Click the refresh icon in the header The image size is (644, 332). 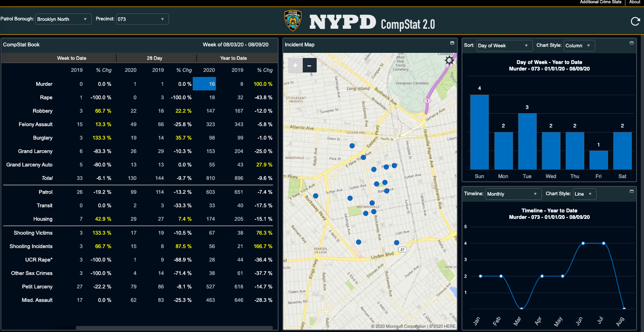click(635, 21)
